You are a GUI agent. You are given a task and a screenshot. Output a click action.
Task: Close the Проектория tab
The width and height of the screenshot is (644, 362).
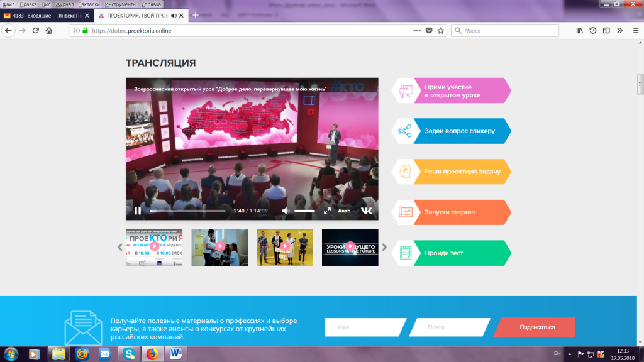182,16
